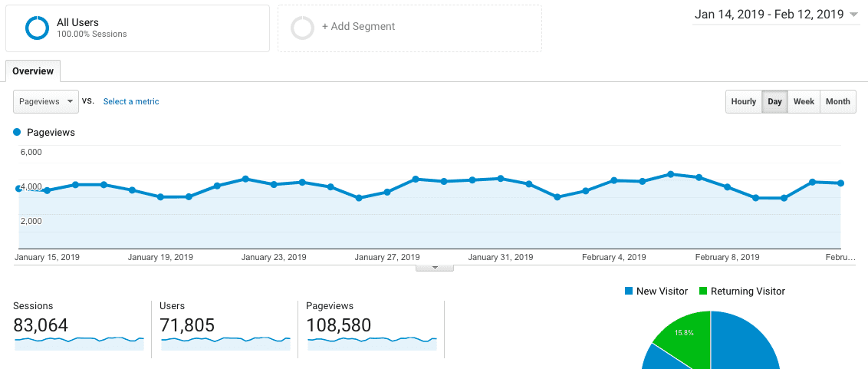This screenshot has height=369, width=868.
Task: Select the Overview tab
Action: [33, 71]
